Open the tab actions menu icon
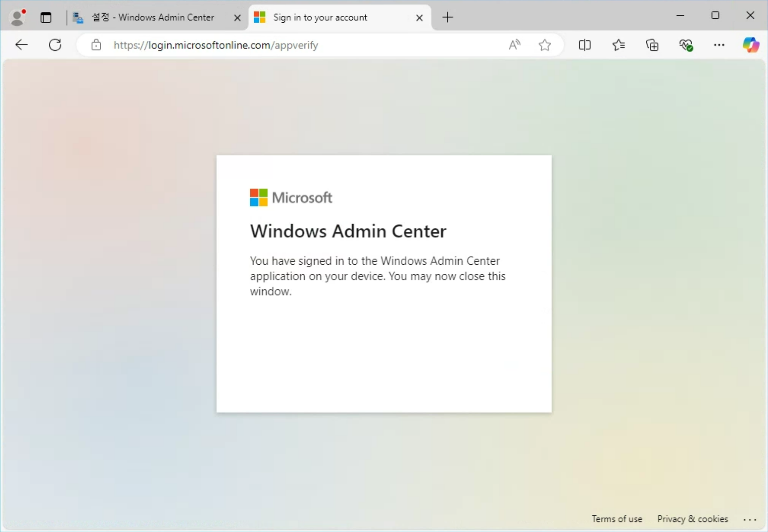The image size is (768, 532). coord(46,18)
